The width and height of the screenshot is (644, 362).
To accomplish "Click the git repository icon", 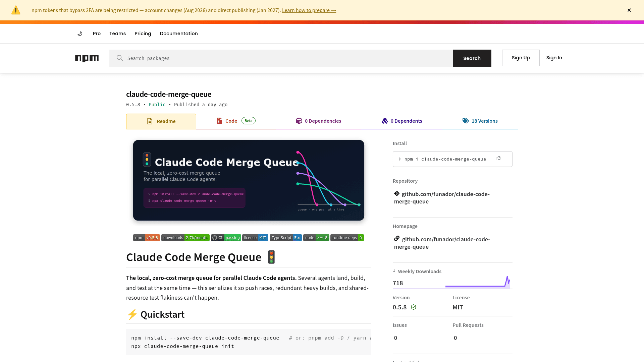I will (397, 193).
